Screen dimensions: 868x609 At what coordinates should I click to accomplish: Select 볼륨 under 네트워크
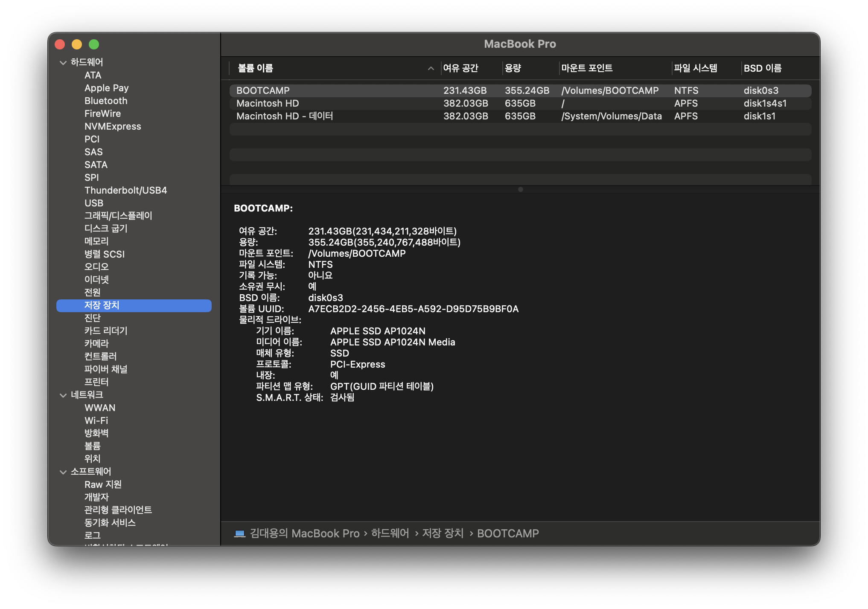93,446
